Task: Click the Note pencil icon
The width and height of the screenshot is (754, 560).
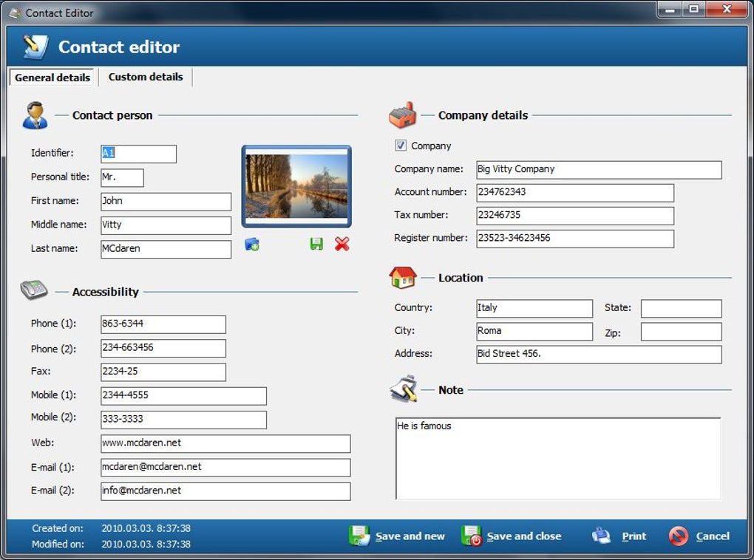Action: point(401,389)
